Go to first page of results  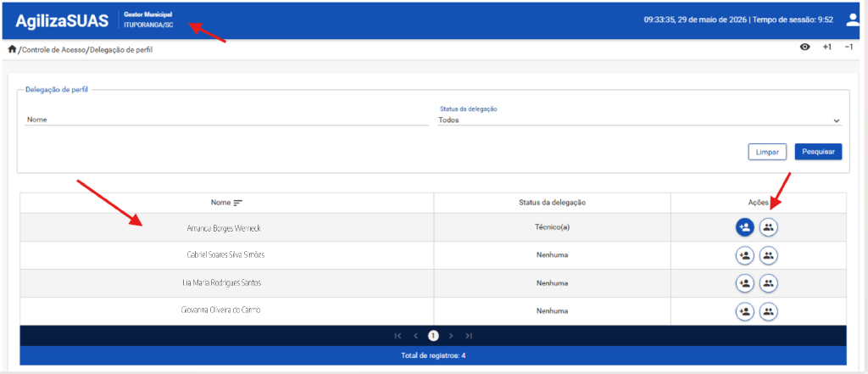[398, 336]
